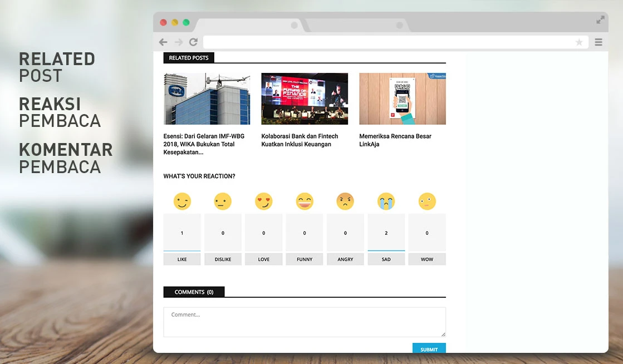Click the heart-eyes Love emoji
The image size is (623, 364).
264,201
